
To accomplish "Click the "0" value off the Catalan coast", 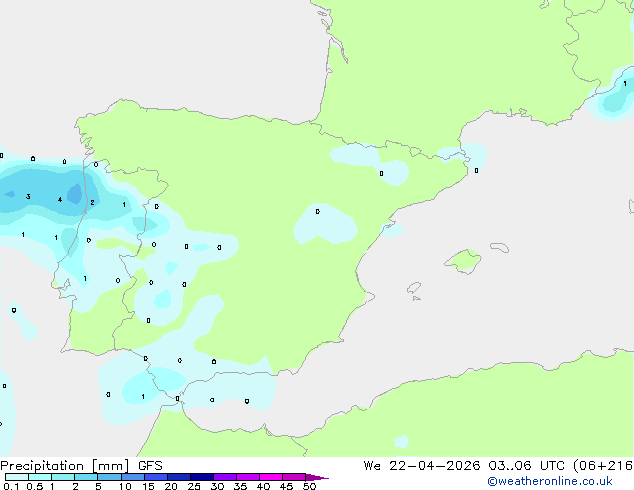I will (x=476, y=171).
